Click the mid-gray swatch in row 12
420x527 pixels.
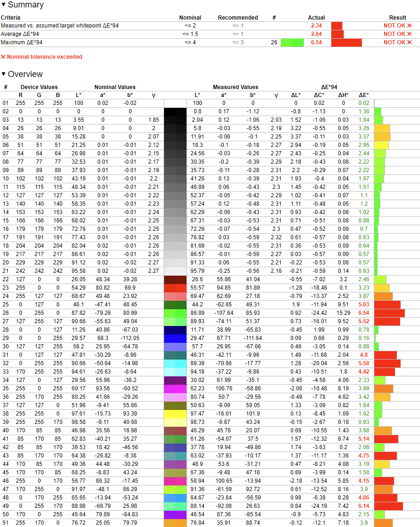click(175, 195)
